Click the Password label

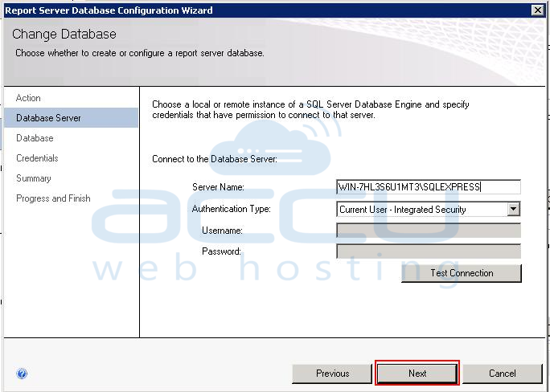coord(221,251)
